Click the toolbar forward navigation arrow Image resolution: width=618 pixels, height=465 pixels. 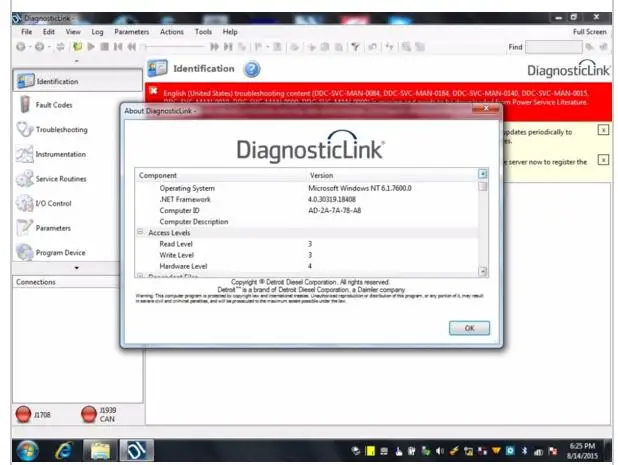(39, 47)
